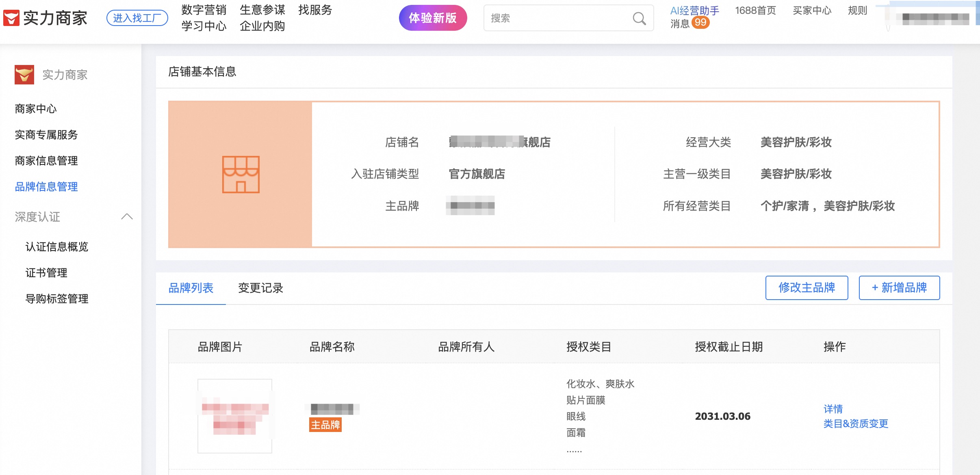The image size is (980, 475).
Task: Click the 进入找工厂 pill button
Action: [137, 18]
